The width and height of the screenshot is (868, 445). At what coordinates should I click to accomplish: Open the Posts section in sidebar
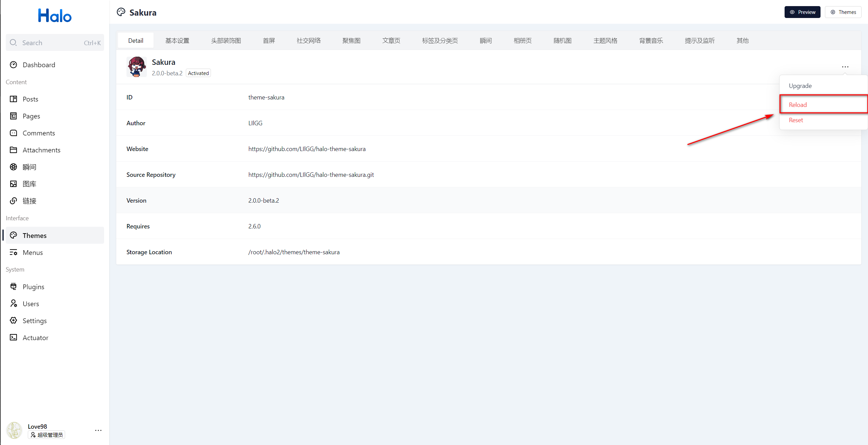[30, 99]
